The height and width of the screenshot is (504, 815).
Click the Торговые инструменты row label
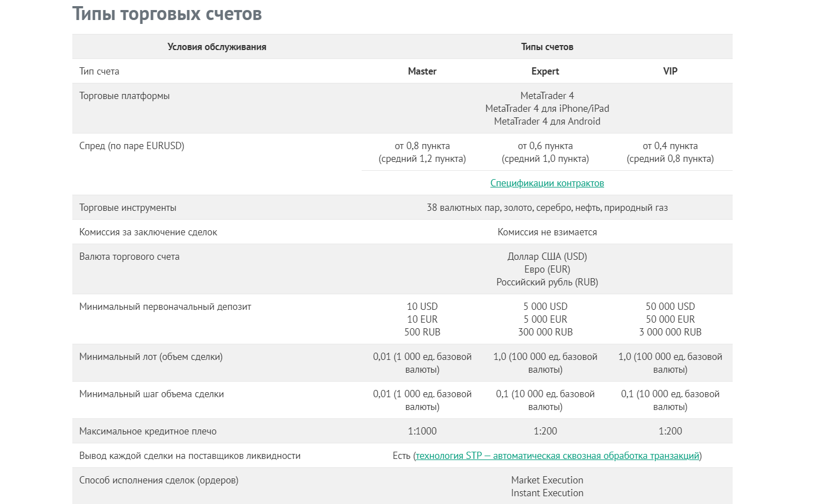(x=128, y=207)
